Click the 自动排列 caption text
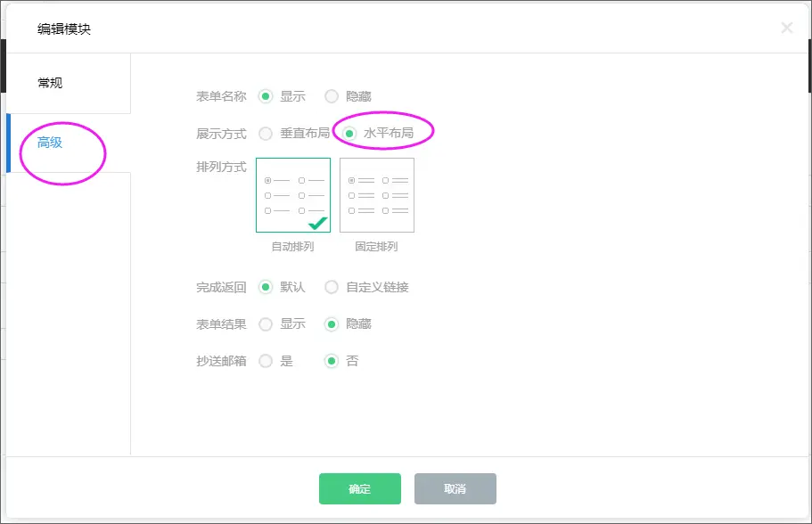 [x=292, y=247]
